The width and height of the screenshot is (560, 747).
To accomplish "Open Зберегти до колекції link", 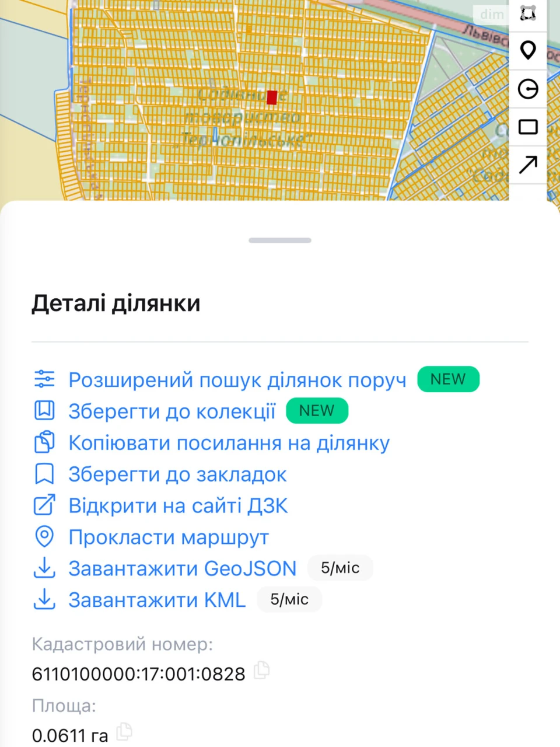I will (172, 411).
